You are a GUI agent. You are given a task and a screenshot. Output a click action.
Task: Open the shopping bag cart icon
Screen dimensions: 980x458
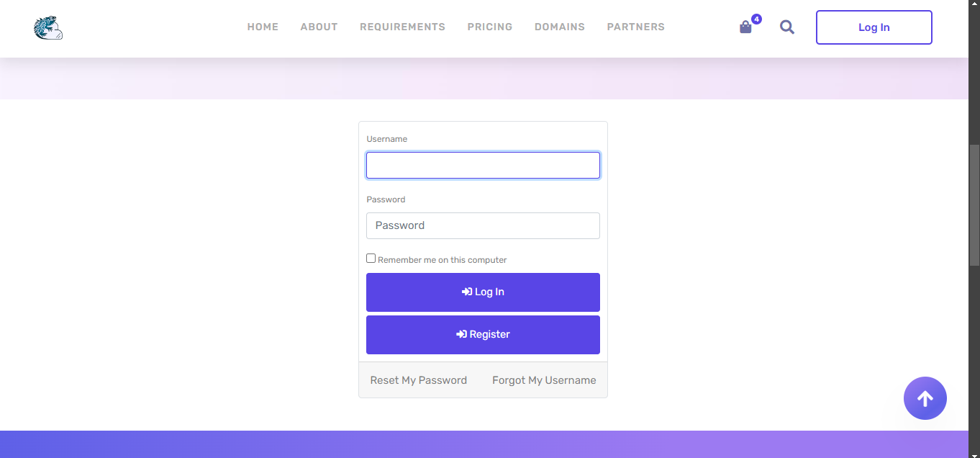click(x=745, y=27)
